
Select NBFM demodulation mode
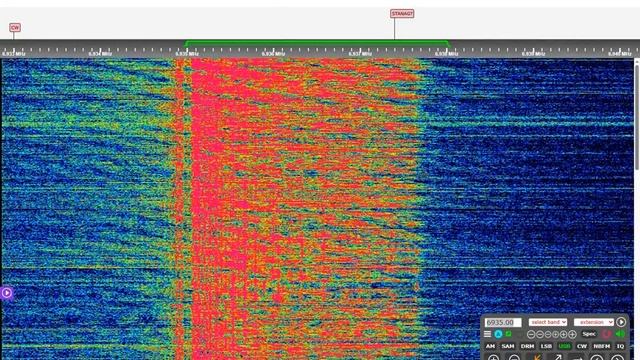pyautogui.click(x=602, y=346)
